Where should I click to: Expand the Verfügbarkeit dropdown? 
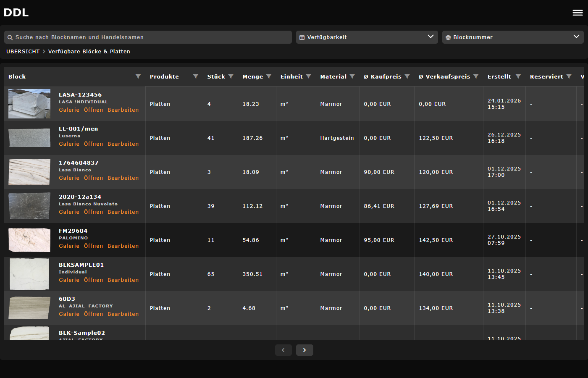(x=431, y=37)
